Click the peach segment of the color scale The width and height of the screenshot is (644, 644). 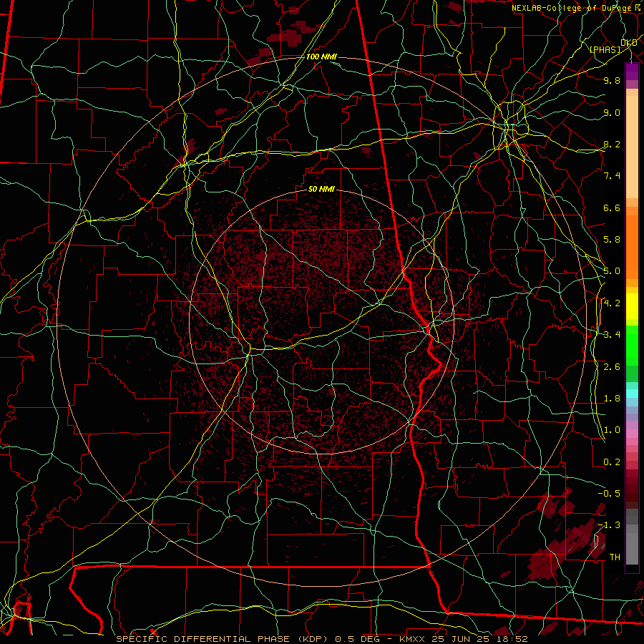[632, 147]
